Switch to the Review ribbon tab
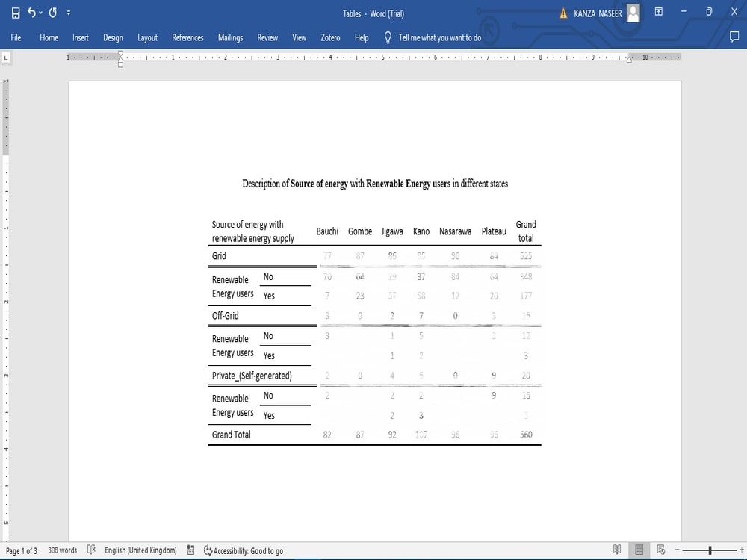The image size is (747, 560). pyautogui.click(x=267, y=37)
